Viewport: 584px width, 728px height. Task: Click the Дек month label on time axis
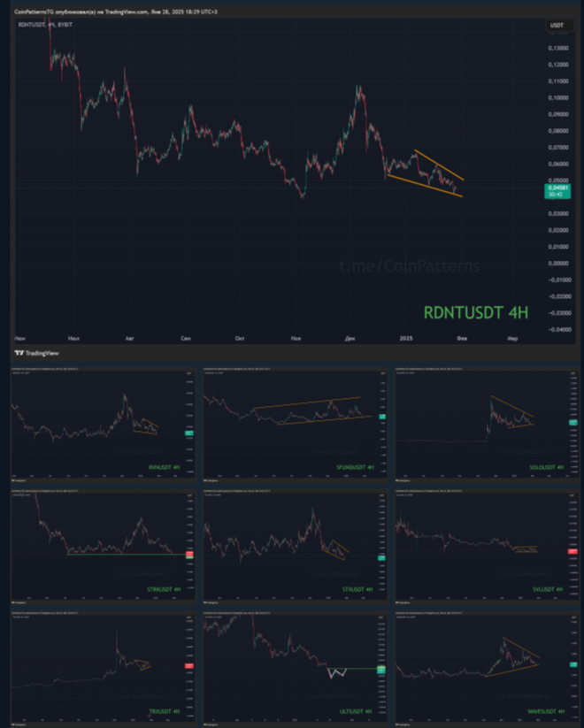click(x=350, y=339)
